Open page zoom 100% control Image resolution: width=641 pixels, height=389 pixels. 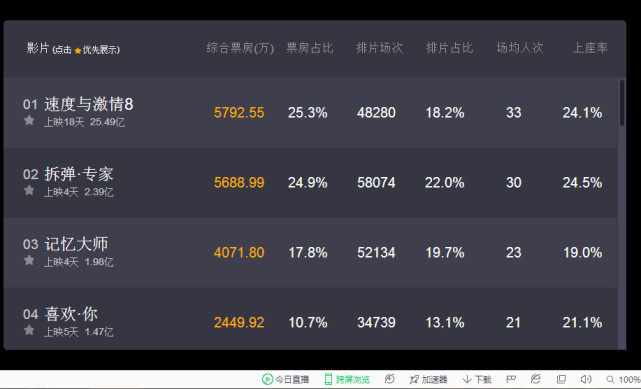(623, 380)
